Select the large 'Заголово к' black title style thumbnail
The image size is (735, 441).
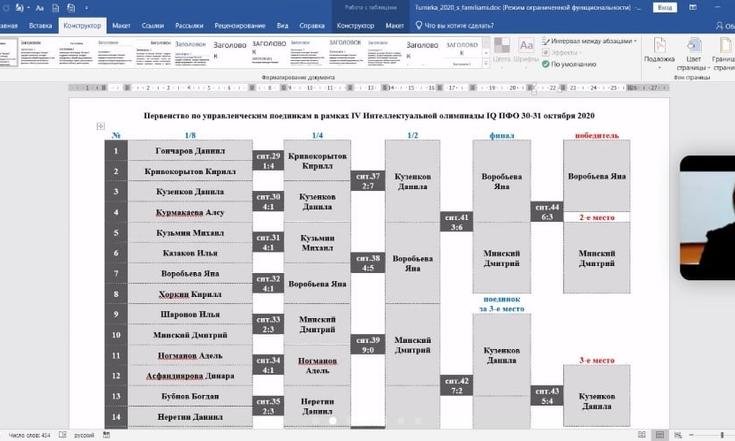click(x=230, y=52)
